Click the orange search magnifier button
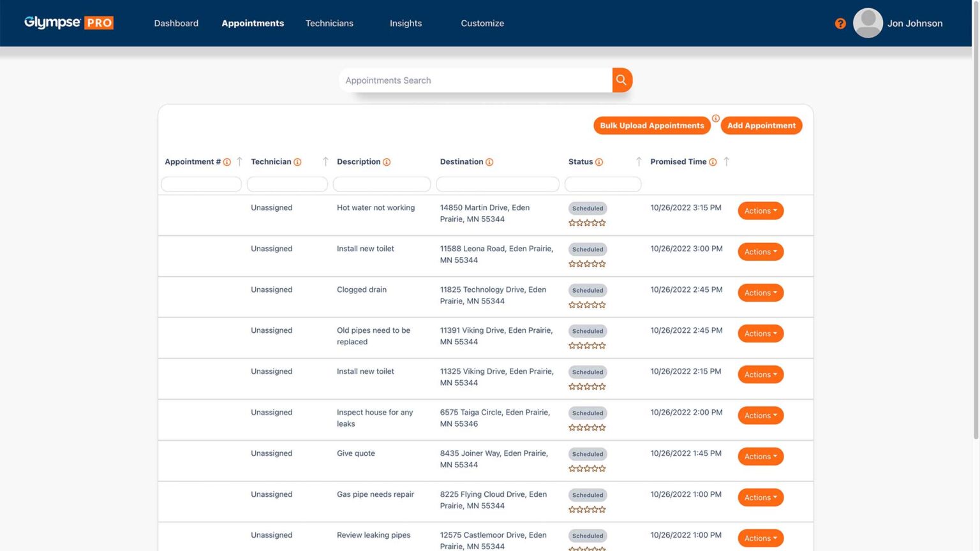Screen dimensions: 980x551 click(622, 80)
